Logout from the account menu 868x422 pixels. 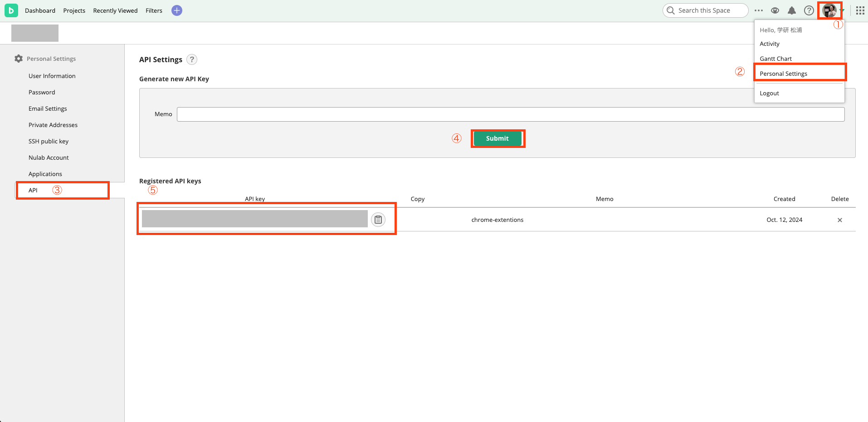tap(769, 93)
